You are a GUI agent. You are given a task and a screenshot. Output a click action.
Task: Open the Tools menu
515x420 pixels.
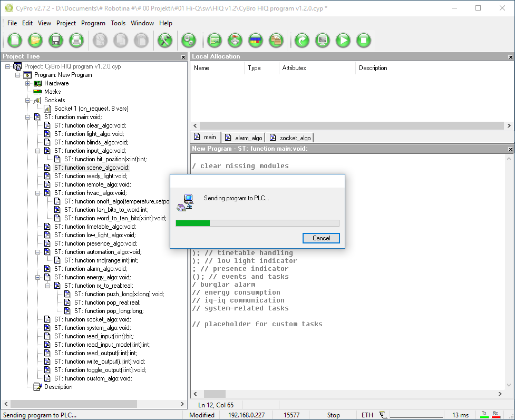(118, 23)
